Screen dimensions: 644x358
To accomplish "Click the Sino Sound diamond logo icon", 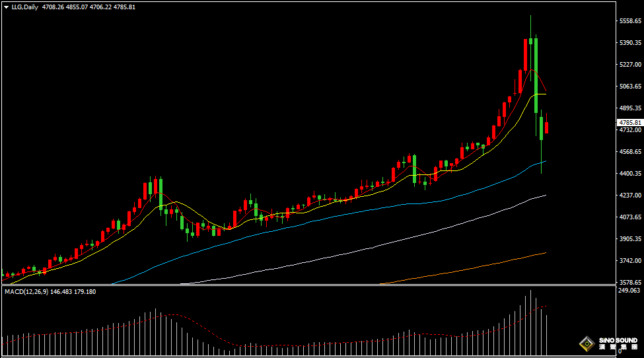I will 585,343.
